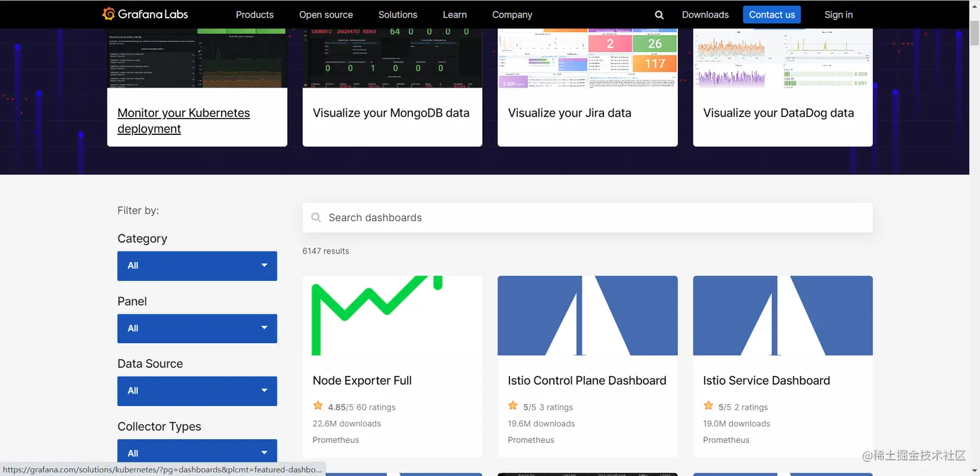Open the Open source menu
Viewport: 980px width, 476px height.
pyautogui.click(x=326, y=15)
